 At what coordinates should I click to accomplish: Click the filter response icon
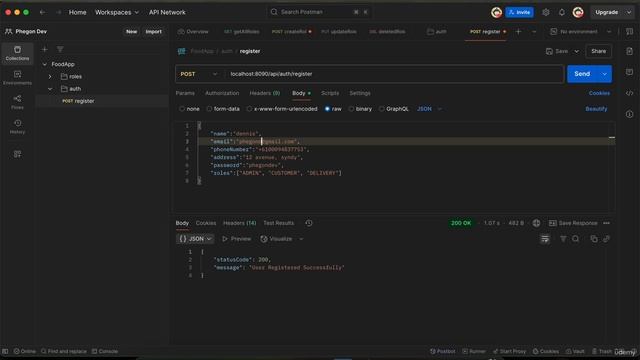click(x=563, y=239)
